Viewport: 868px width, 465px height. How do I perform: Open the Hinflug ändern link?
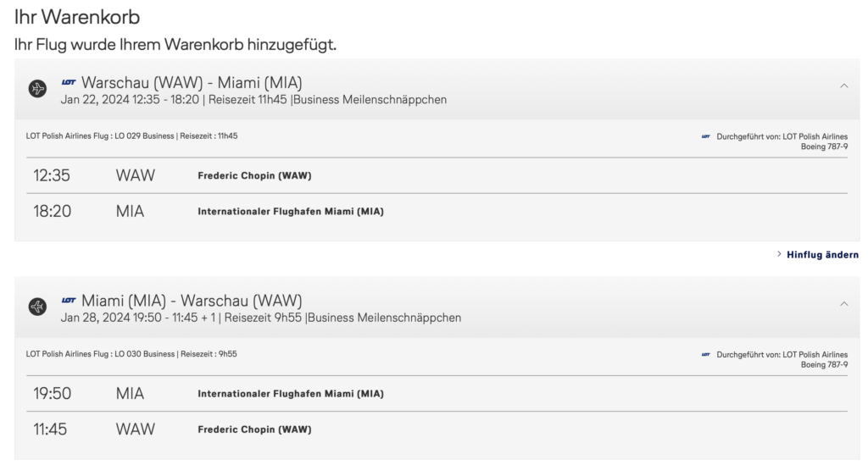coord(822,254)
